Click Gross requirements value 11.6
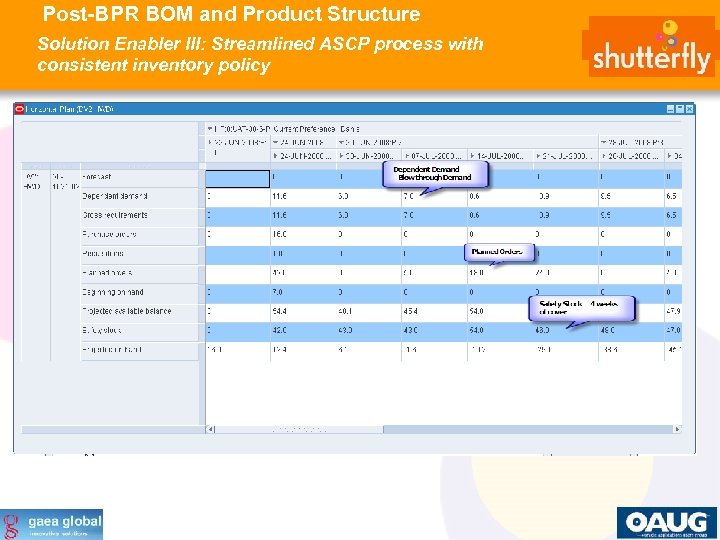 [x=279, y=215]
